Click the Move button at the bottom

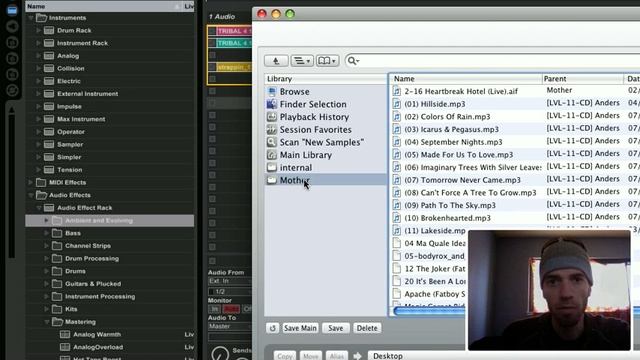point(311,356)
